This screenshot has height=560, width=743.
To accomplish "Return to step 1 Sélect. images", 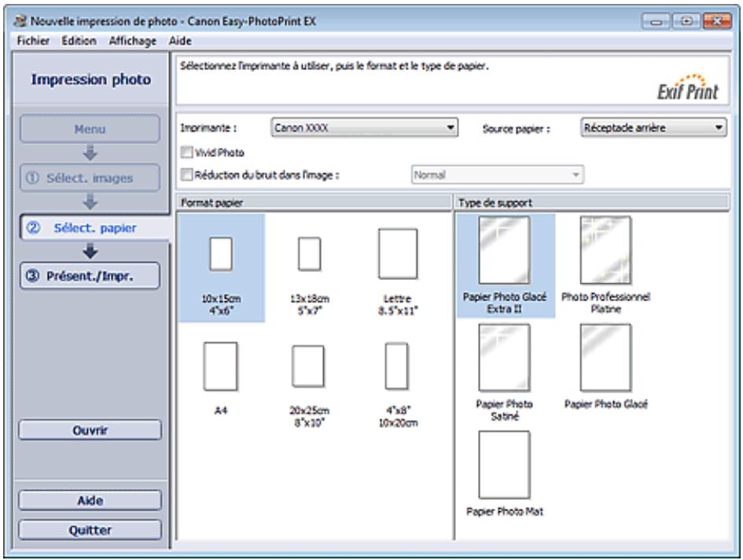I will 90,178.
